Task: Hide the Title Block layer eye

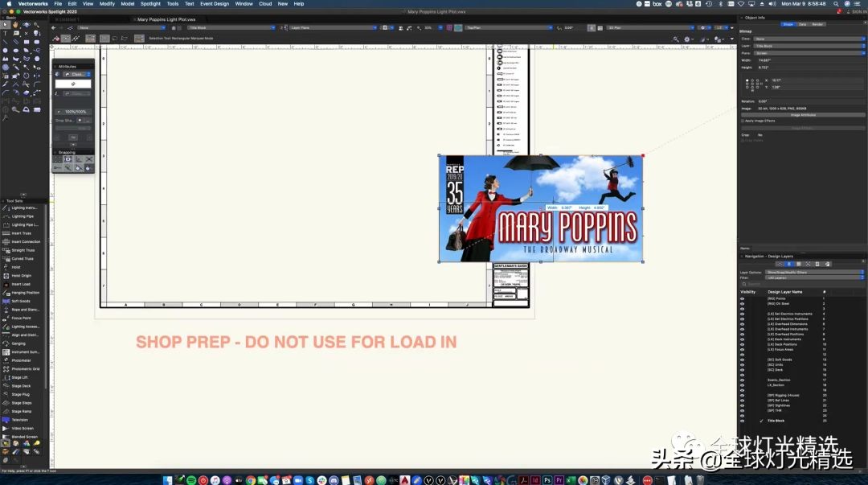Action: [x=743, y=421]
